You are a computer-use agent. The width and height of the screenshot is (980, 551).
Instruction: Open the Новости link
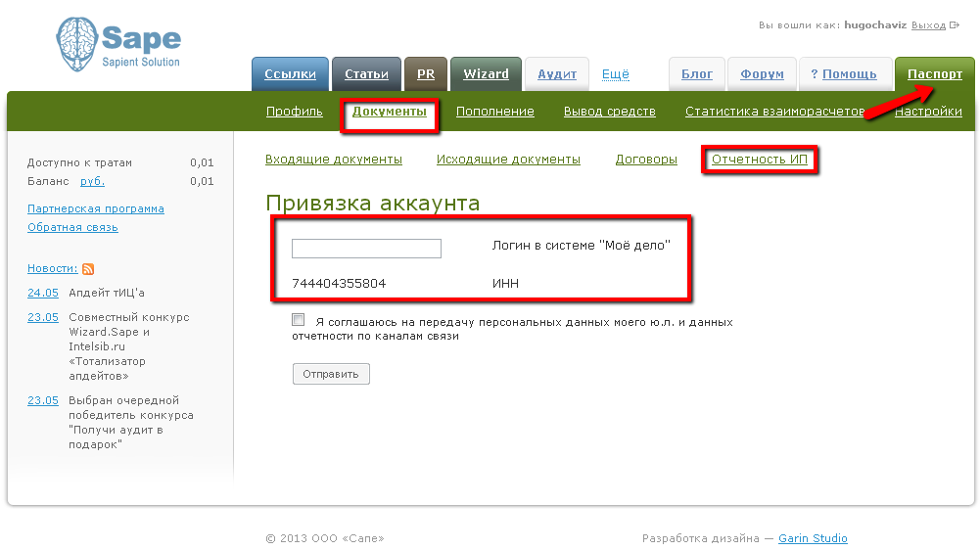point(53,268)
